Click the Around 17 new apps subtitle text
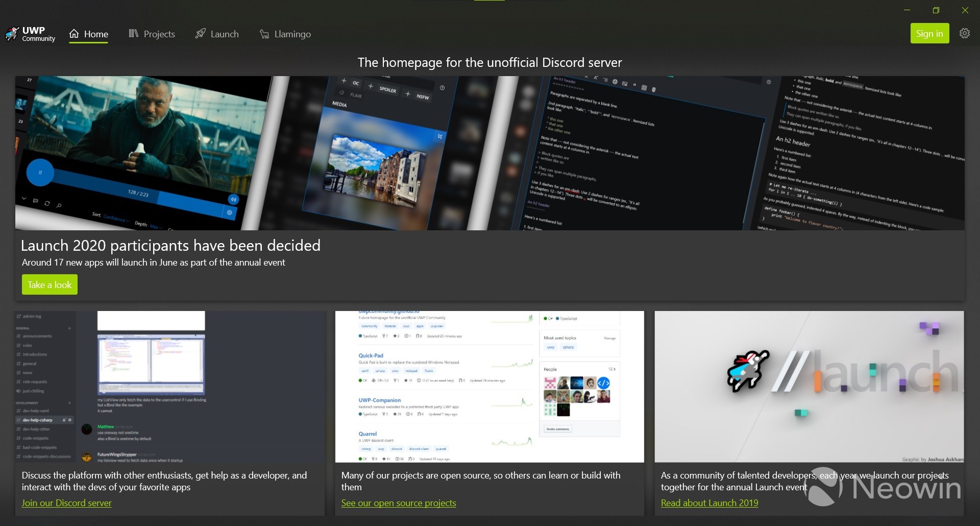 [154, 262]
